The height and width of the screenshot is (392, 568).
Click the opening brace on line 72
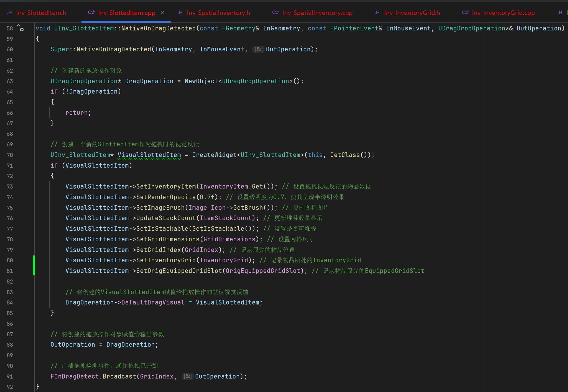pyautogui.click(x=52, y=176)
